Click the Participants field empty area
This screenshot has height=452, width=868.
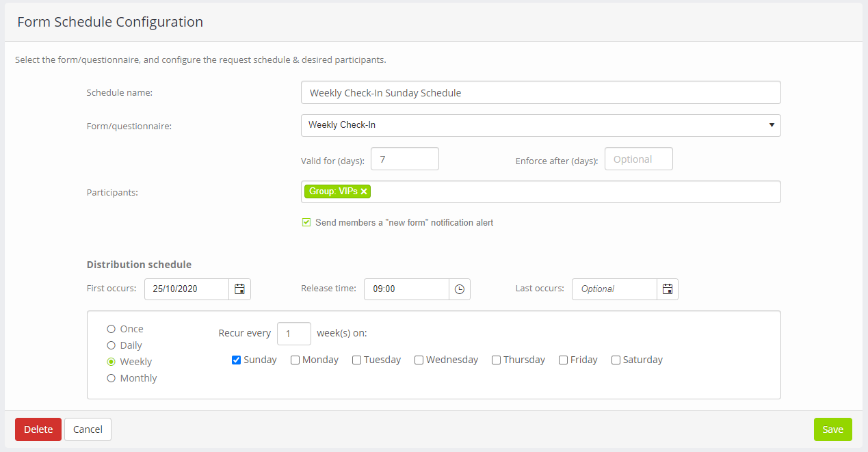575,192
